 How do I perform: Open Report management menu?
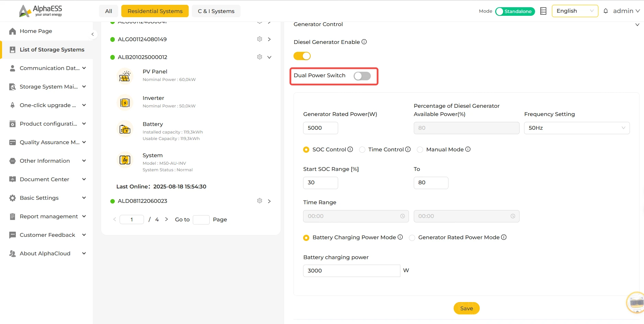pos(47,216)
